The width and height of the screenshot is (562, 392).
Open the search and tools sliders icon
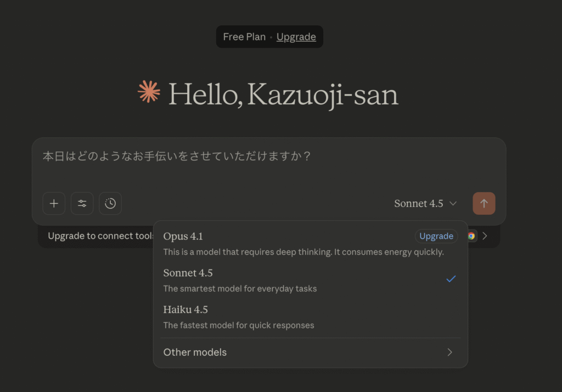point(82,204)
